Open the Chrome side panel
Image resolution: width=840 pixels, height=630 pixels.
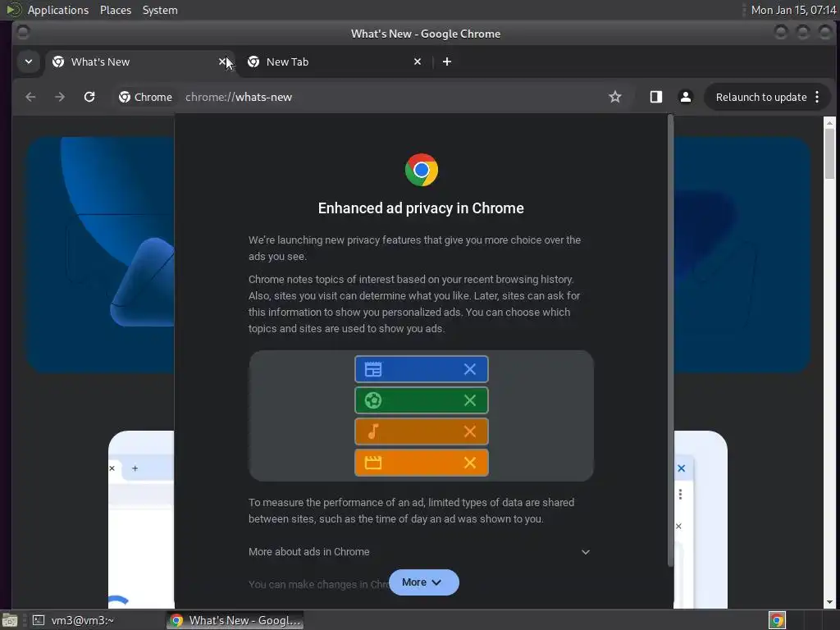656,97
